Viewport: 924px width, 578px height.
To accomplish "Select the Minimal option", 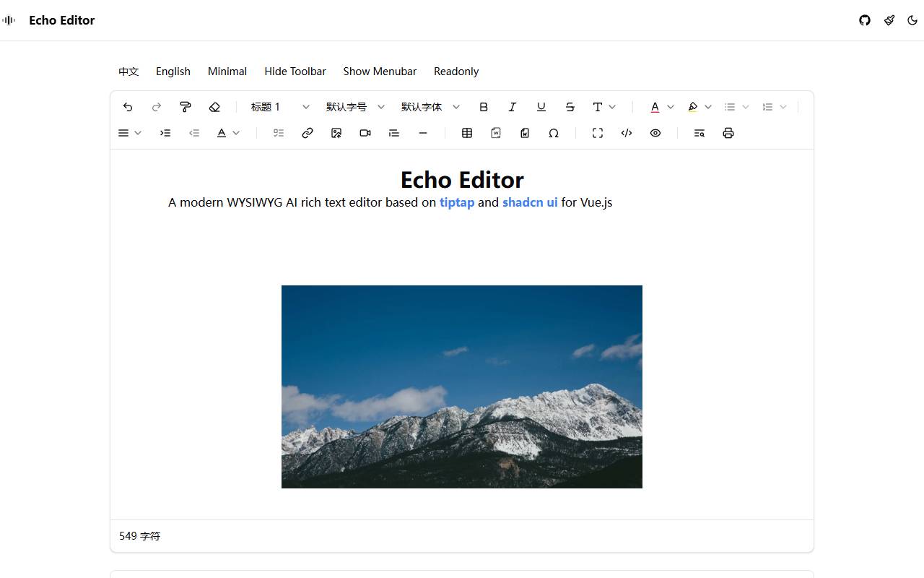I will 227,72.
